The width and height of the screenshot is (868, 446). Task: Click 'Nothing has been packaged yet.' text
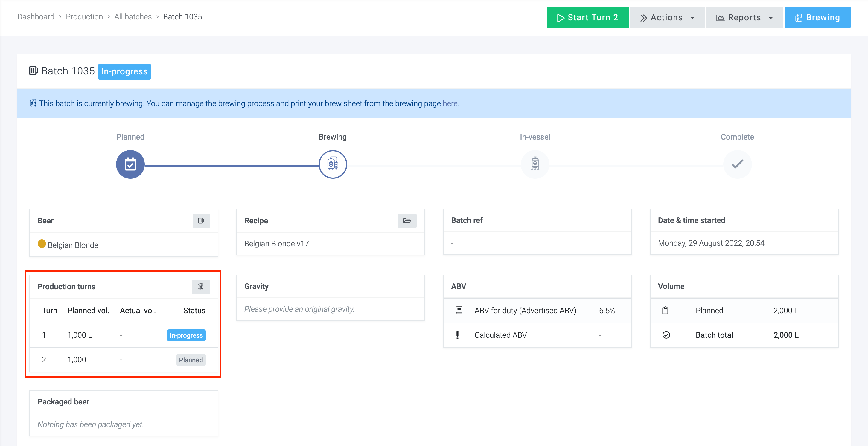[x=90, y=424]
